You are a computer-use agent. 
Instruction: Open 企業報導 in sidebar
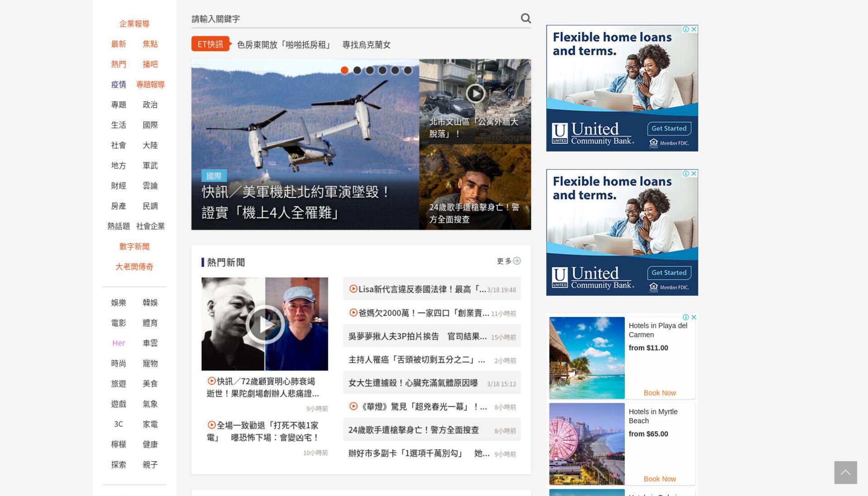(134, 24)
